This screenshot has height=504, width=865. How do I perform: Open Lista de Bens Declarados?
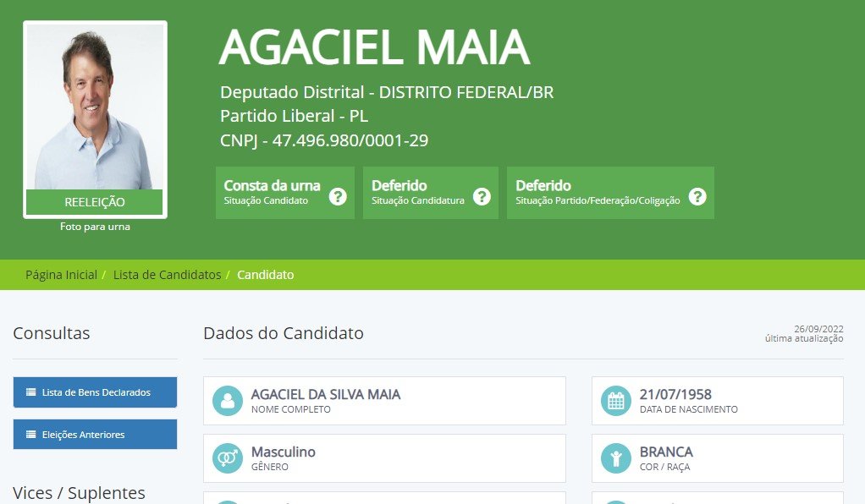[x=95, y=392]
